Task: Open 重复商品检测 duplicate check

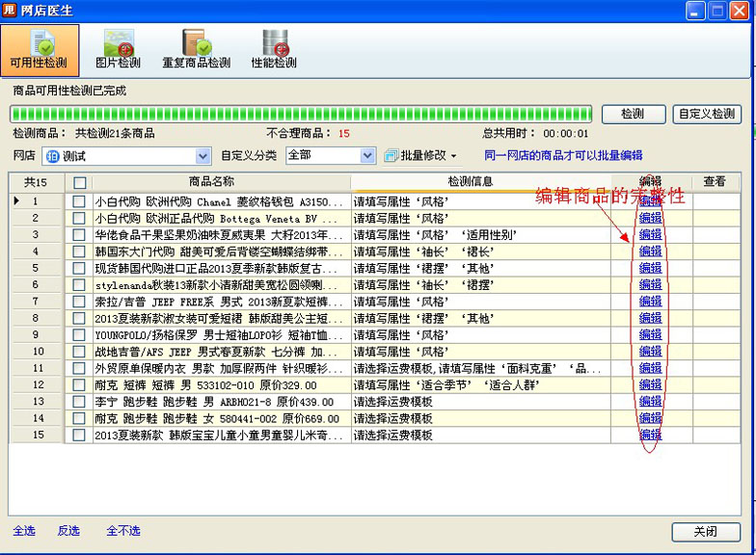Action: [x=197, y=50]
